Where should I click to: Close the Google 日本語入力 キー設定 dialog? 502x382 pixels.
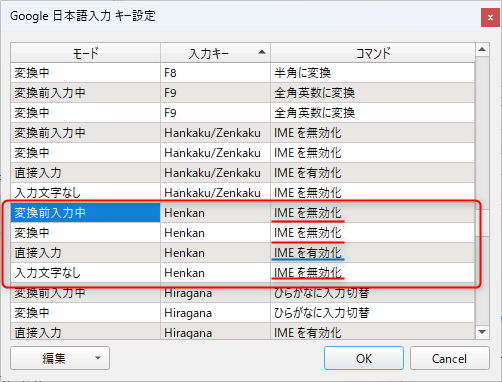click(490, 17)
